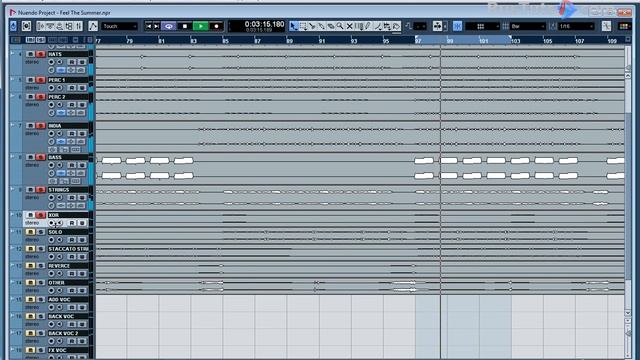
Task: Unmute the SOLO track
Action: coord(31,232)
